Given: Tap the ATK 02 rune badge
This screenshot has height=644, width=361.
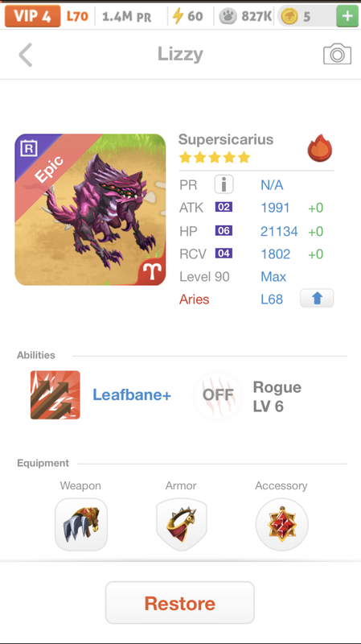Looking at the screenshot, I should [224, 207].
